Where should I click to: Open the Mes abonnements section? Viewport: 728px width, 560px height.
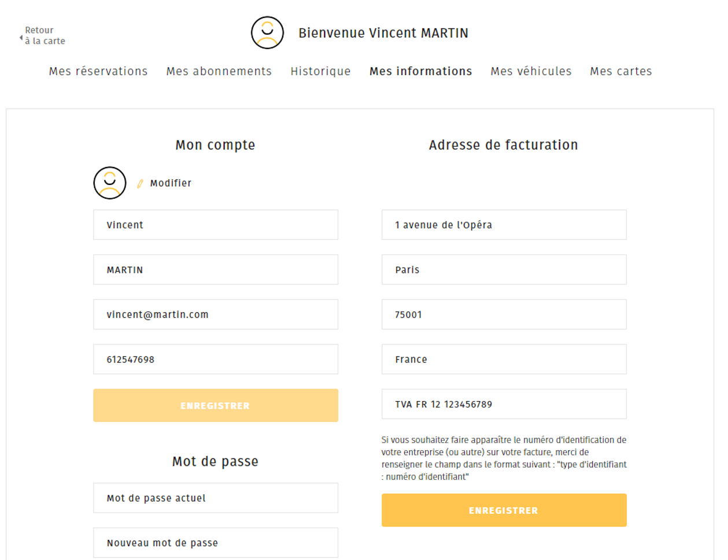click(219, 71)
